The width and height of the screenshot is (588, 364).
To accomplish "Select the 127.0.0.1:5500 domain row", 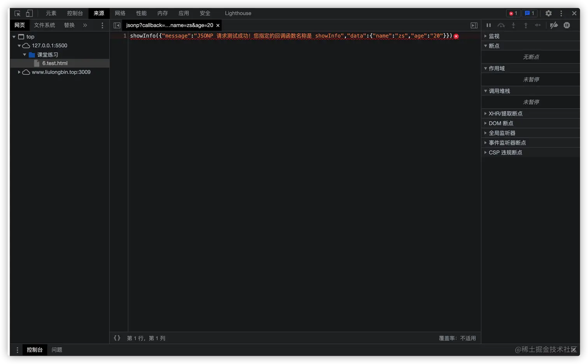I will 59,45.
